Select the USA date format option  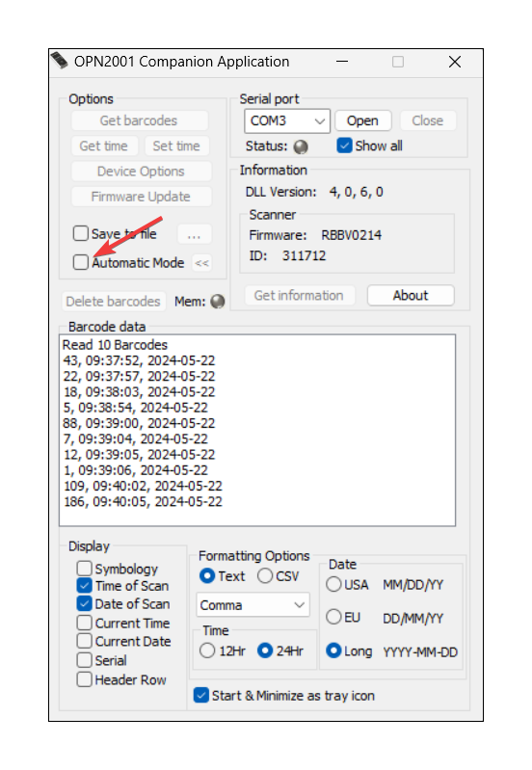(333, 584)
